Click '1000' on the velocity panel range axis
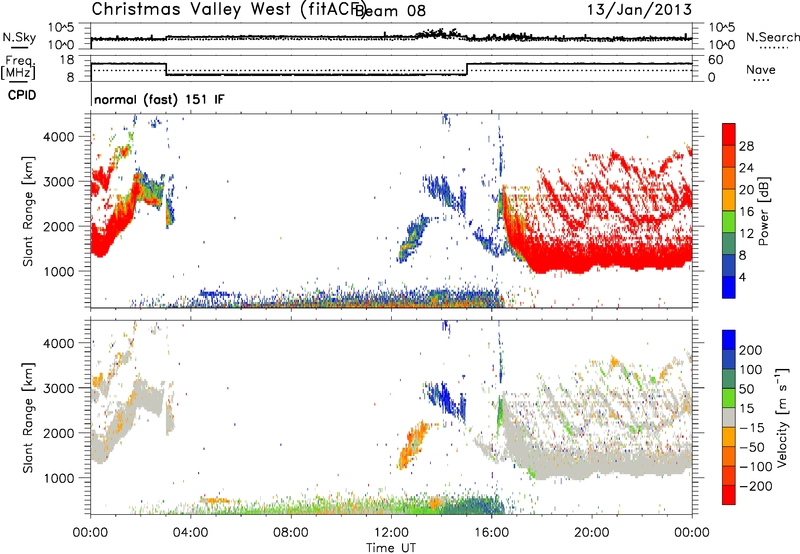The width and height of the screenshot is (800, 554). pos(59,478)
